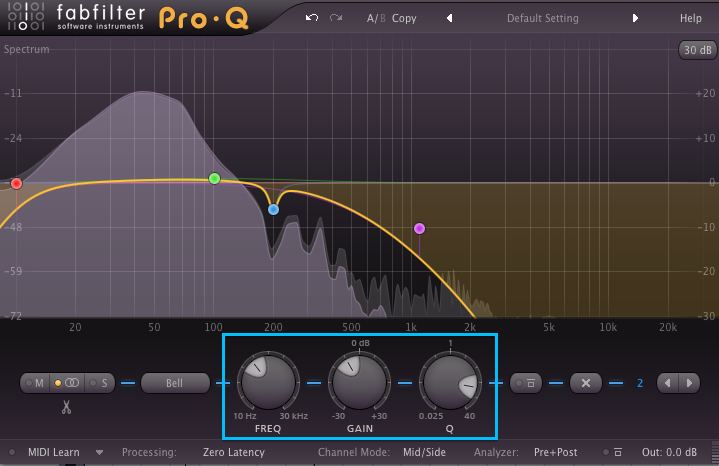Change Channel Mode Mid/Side
Image resolution: width=719 pixels, height=466 pixels.
pyautogui.click(x=424, y=452)
